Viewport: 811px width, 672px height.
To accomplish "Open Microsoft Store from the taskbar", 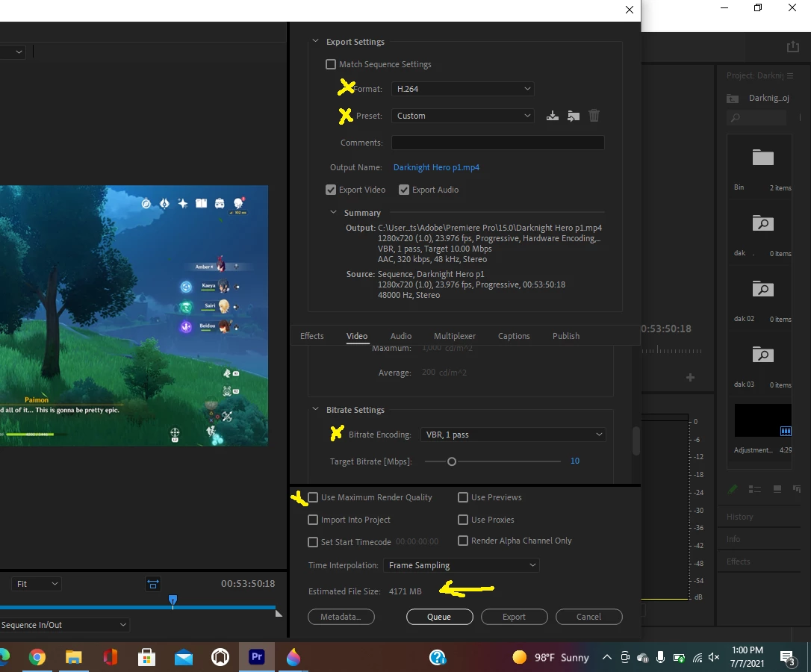I will pos(147,658).
